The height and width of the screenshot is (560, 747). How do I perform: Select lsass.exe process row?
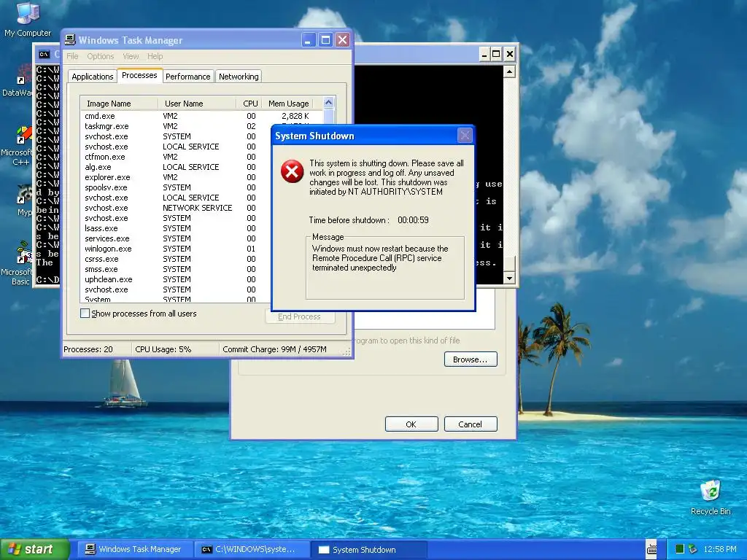(175, 228)
